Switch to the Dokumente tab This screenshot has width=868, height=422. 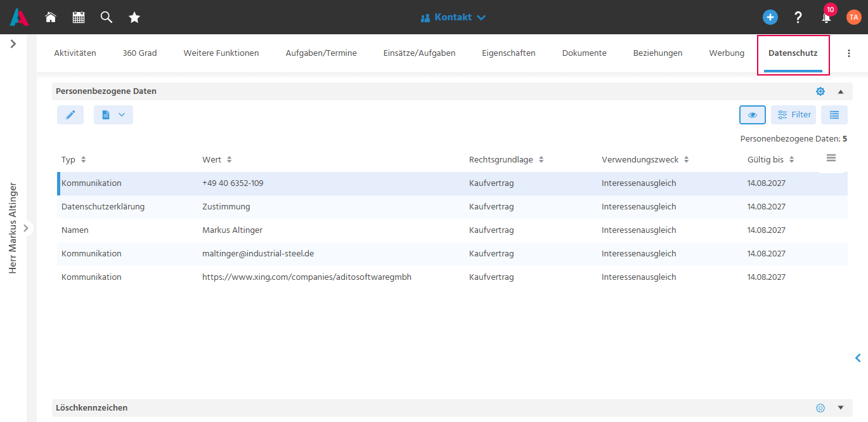(584, 53)
